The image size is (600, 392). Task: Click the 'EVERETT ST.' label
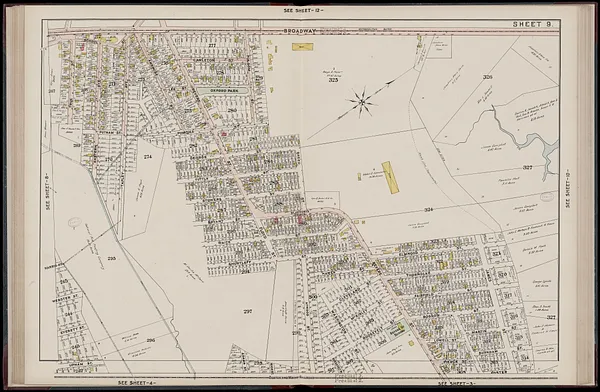72,330
